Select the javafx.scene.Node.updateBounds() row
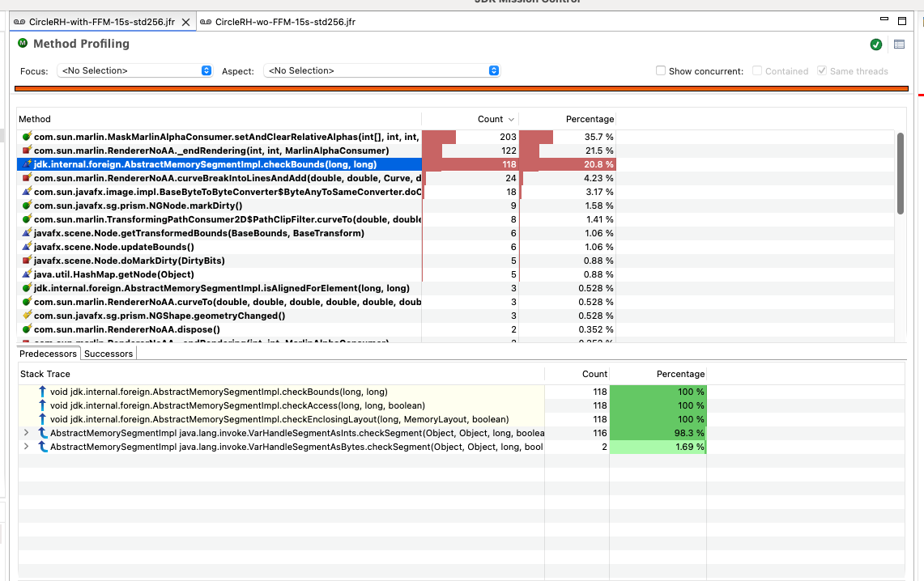This screenshot has height=581, width=924. 113,248
